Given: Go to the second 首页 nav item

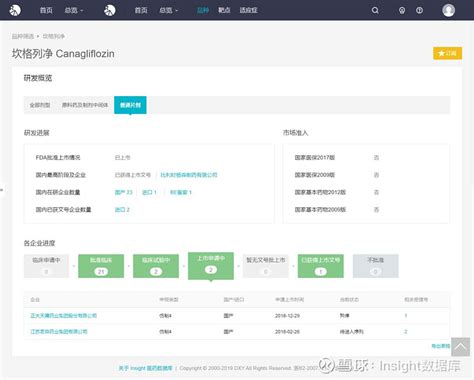Looking at the screenshot, I should pyautogui.click(x=141, y=10).
